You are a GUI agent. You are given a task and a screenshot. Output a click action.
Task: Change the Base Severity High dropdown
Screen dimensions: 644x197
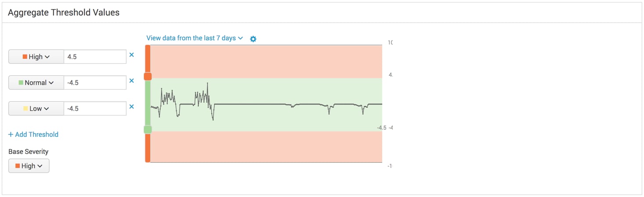coord(29,166)
